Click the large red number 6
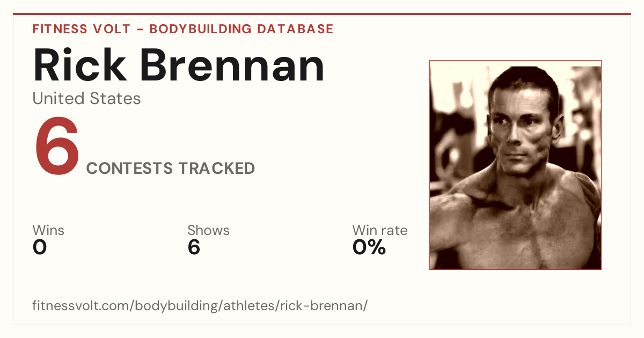Image resolution: width=644 pixels, height=338 pixels. point(57,147)
